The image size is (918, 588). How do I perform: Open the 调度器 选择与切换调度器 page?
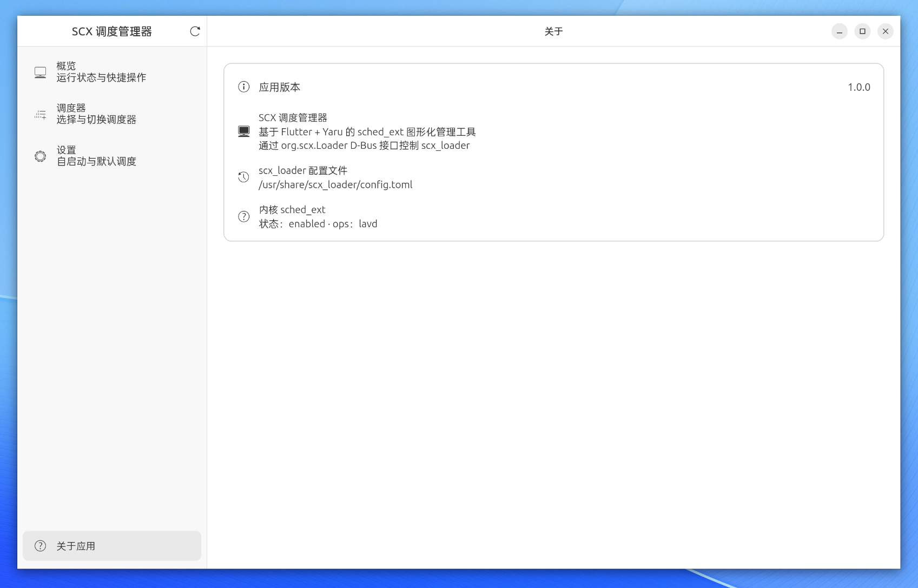point(112,114)
